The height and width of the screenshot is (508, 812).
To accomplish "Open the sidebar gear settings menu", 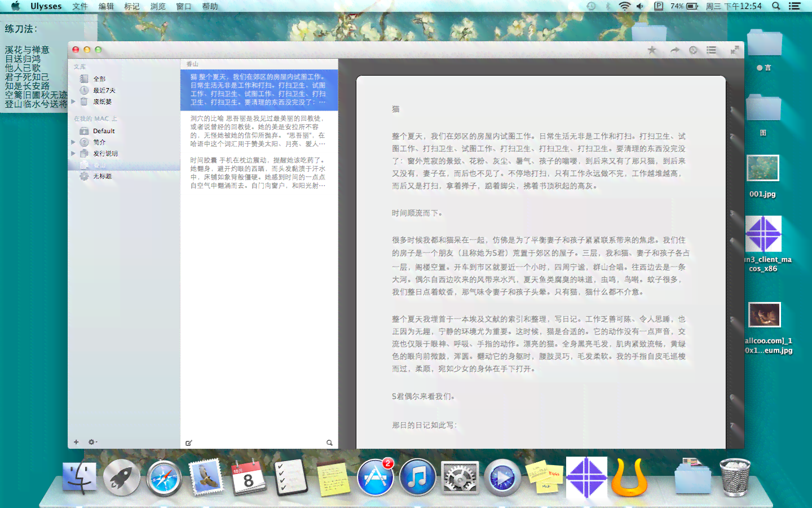I will click(92, 442).
